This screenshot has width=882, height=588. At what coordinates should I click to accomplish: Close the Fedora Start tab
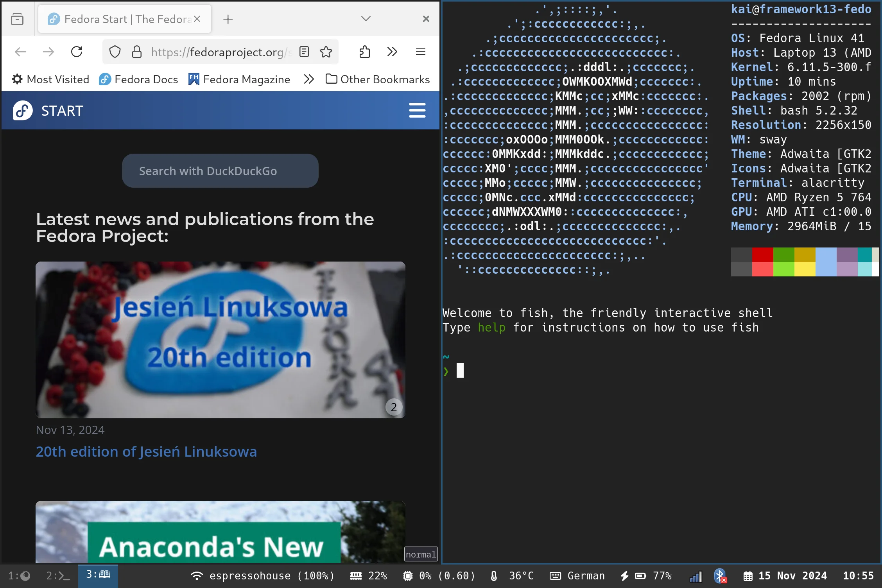[197, 19]
